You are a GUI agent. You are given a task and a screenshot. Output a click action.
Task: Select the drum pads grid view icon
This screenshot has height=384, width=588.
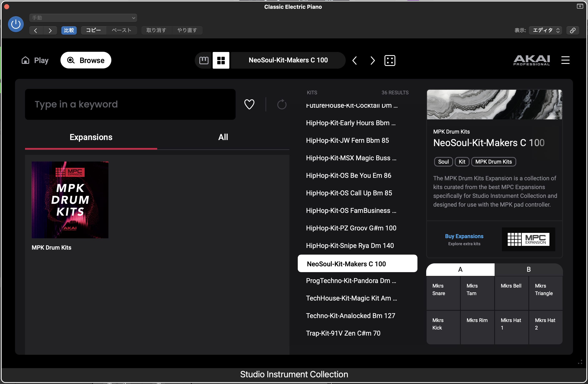click(221, 60)
